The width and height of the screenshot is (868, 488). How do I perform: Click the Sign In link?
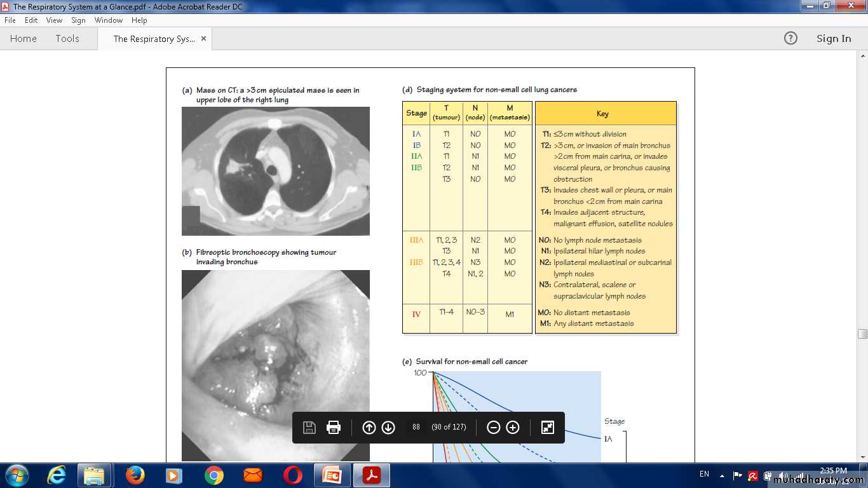(x=833, y=39)
